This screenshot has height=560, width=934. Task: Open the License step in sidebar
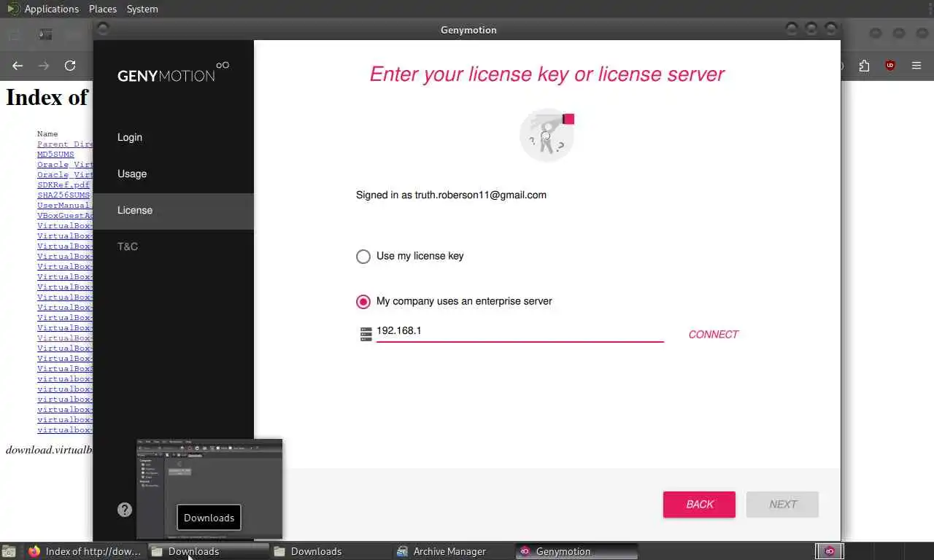coord(174,210)
